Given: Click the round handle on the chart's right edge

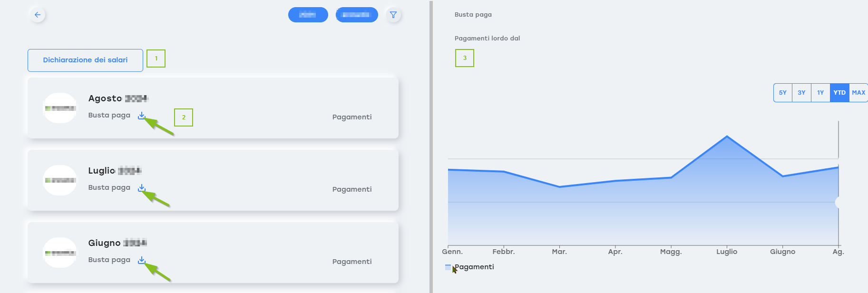Looking at the screenshot, I should click(839, 202).
